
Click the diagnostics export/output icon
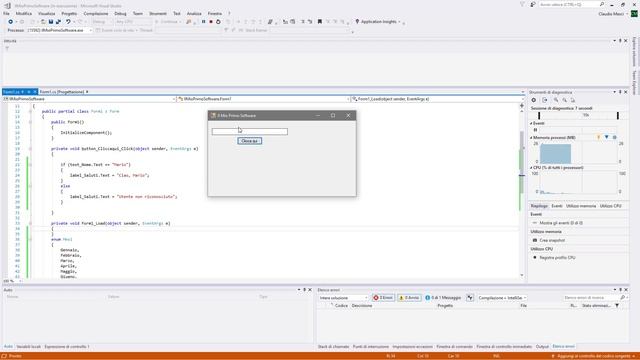[545, 100]
